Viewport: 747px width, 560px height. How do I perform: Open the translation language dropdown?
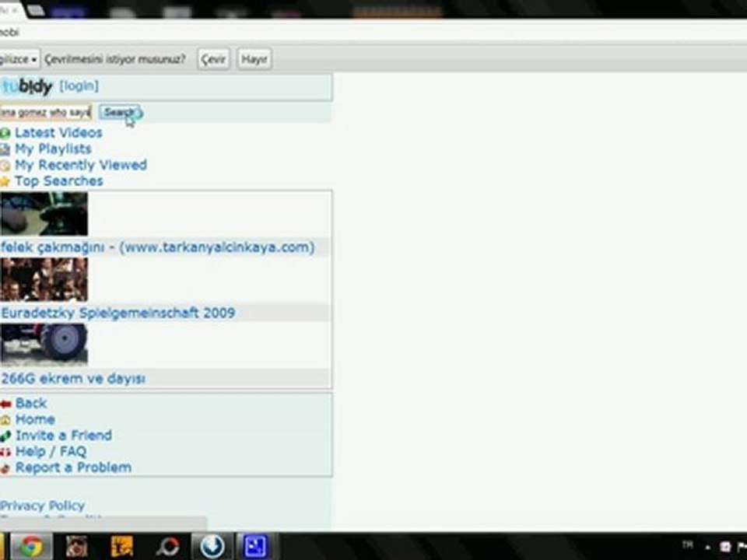(x=19, y=60)
